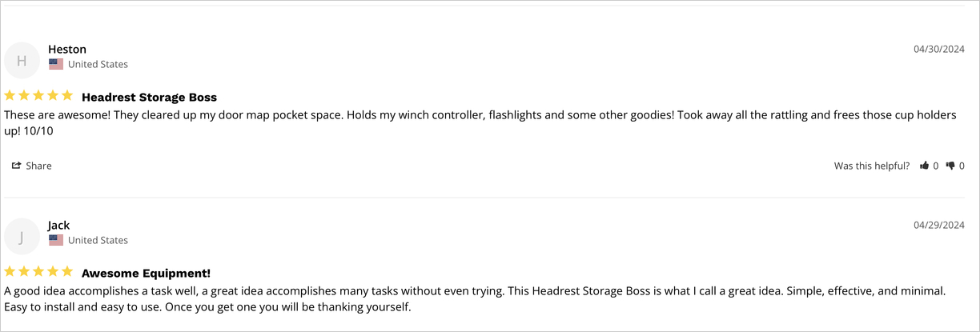Click the share arrow icon
This screenshot has height=332, width=980.
click(16, 166)
